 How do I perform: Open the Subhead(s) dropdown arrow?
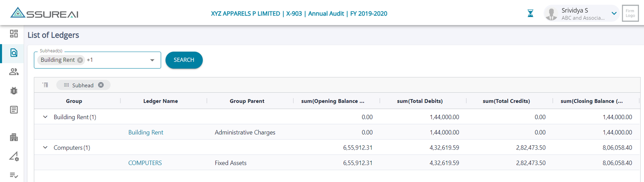[x=152, y=60]
